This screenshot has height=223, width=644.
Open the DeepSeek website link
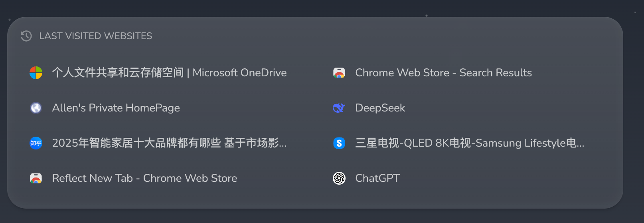[x=380, y=108]
